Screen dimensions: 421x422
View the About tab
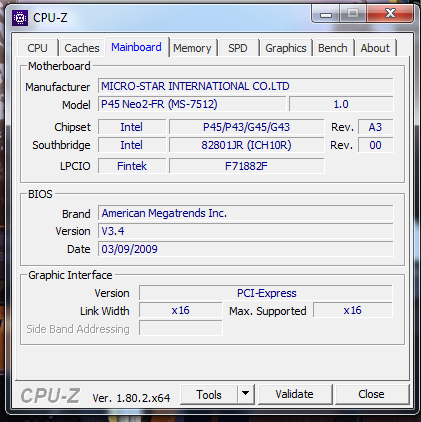pos(375,48)
